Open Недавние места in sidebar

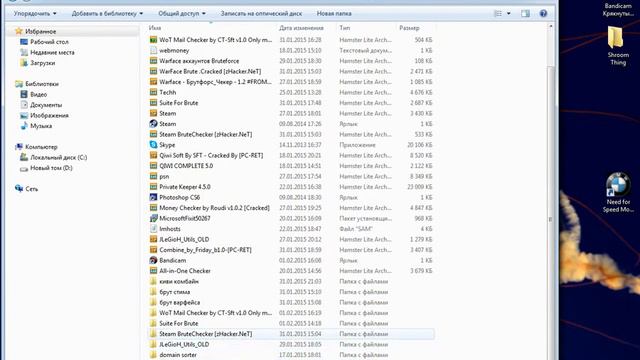pyautogui.click(x=52, y=52)
